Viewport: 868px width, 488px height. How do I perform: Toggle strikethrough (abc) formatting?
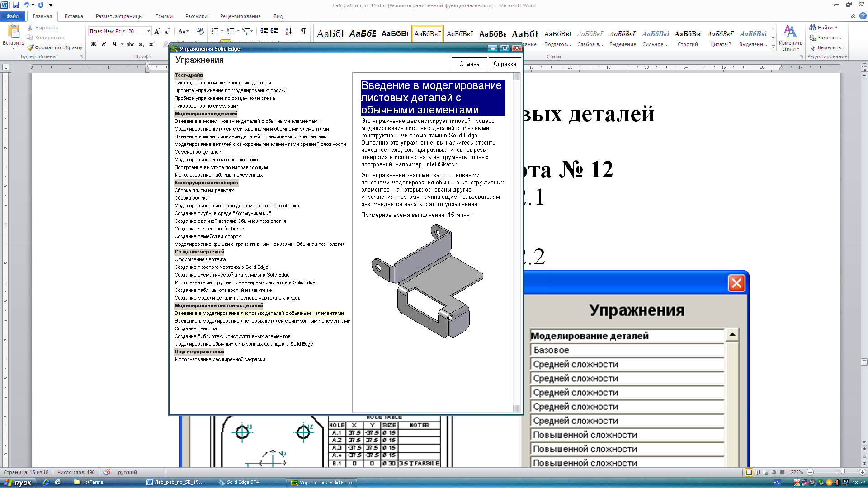[131, 44]
